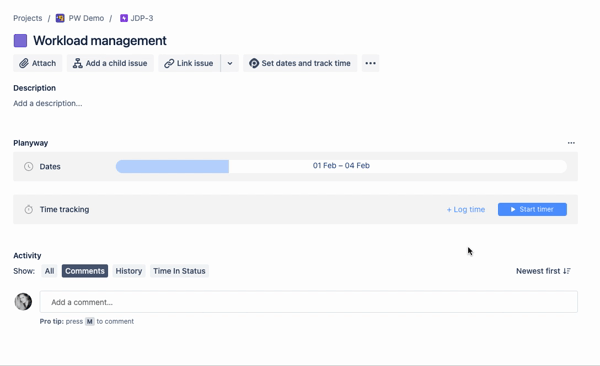Click the Time tracking stopwatch icon
600x366 pixels.
click(29, 209)
